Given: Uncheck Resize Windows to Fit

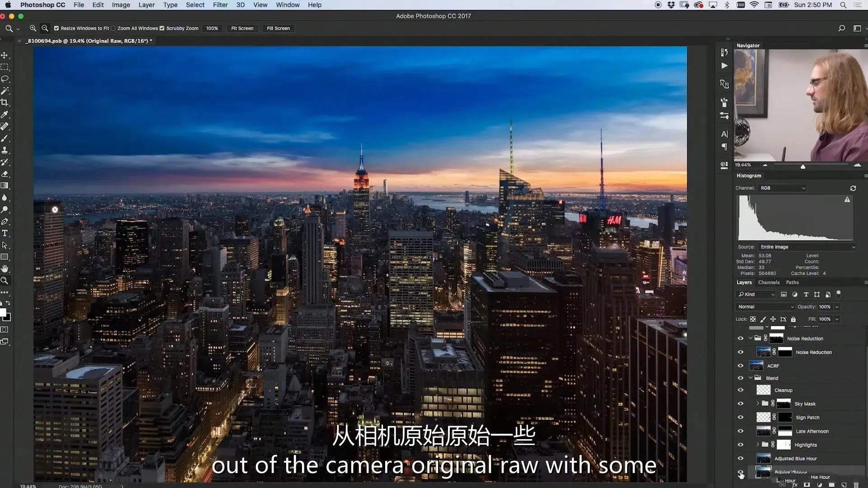Looking at the screenshot, I should click(x=57, y=28).
